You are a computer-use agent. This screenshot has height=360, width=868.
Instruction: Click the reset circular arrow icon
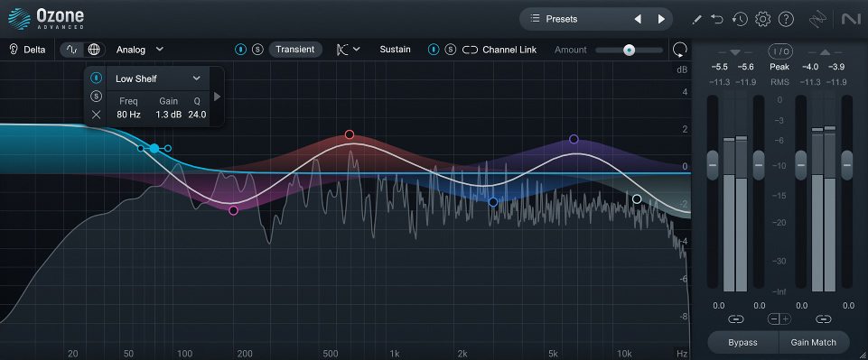point(679,50)
